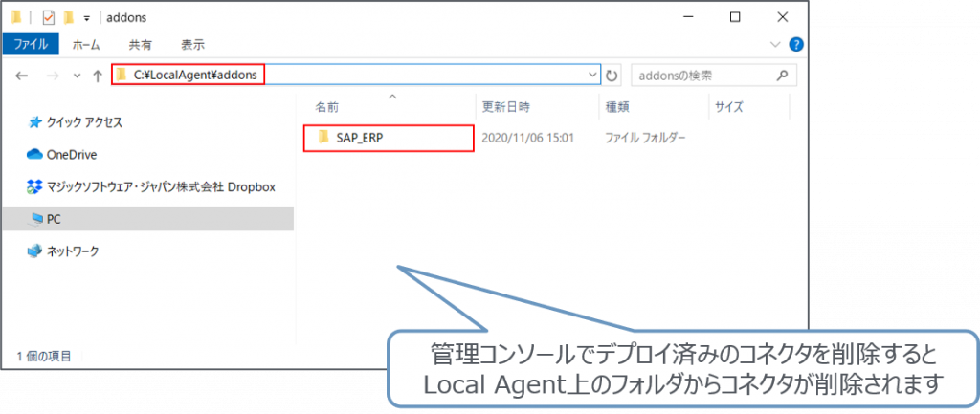Open the ファイル menu tab
980x414 pixels.
pos(32,45)
